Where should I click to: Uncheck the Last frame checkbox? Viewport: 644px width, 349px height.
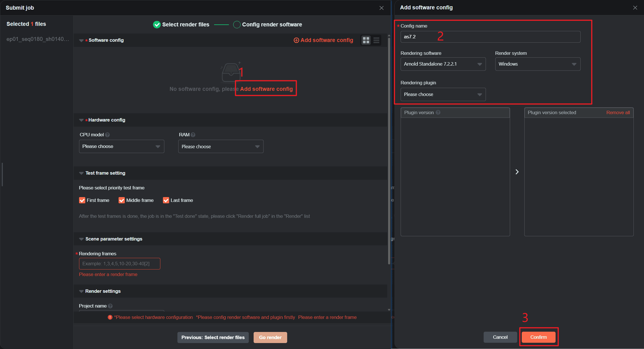(166, 200)
